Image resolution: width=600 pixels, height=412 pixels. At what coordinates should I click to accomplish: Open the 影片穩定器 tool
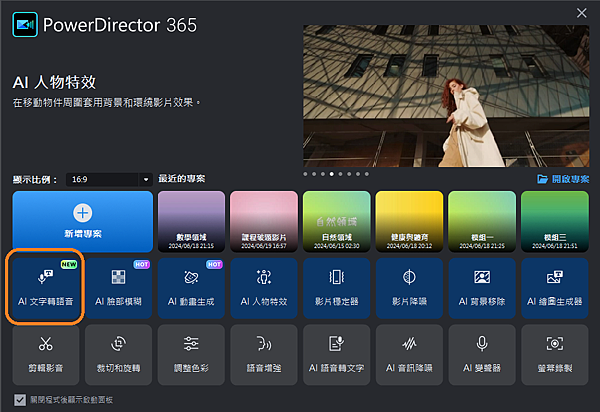tap(336, 288)
